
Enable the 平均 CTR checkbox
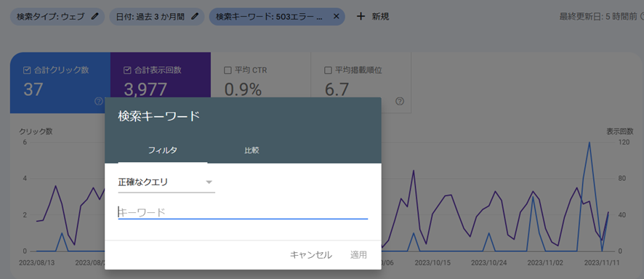click(228, 70)
